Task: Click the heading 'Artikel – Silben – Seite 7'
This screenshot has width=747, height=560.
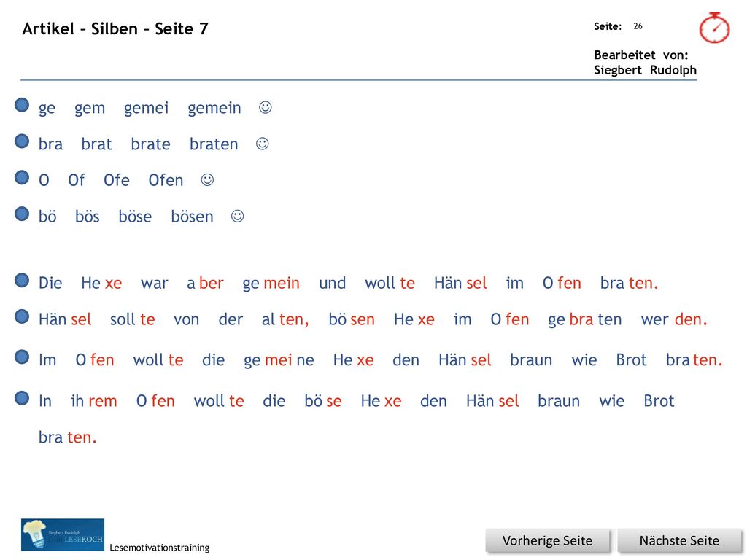Action: click(115, 28)
